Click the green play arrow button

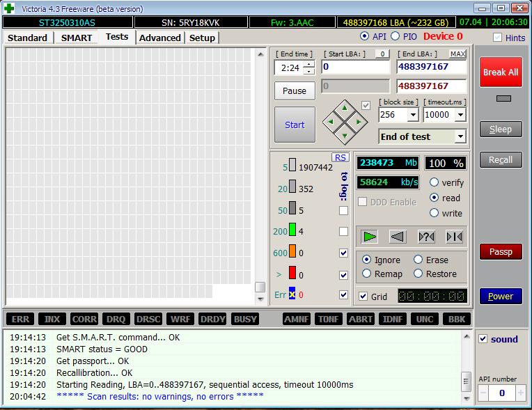tap(370, 237)
